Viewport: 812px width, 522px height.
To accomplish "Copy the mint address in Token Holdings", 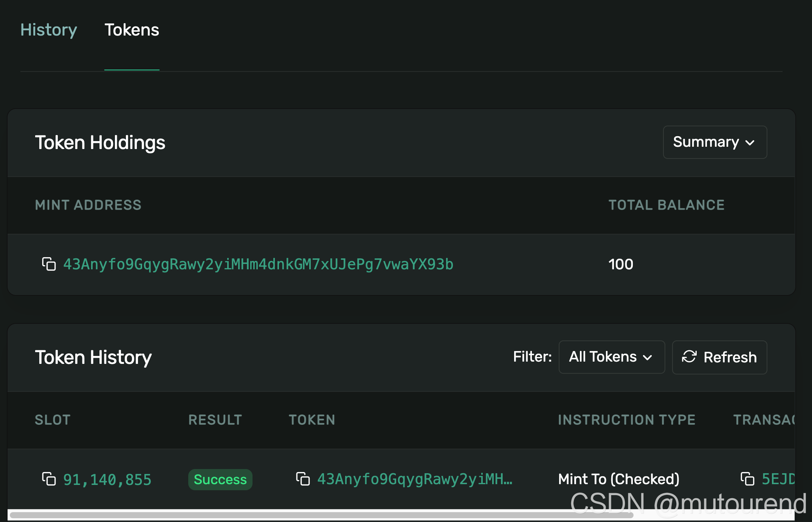I will pos(49,264).
